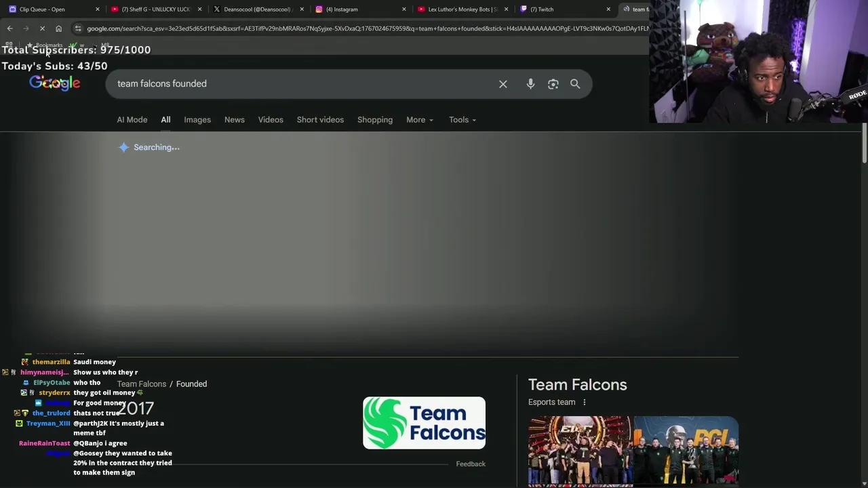Close the Twitch tab

pyautogui.click(x=608, y=9)
